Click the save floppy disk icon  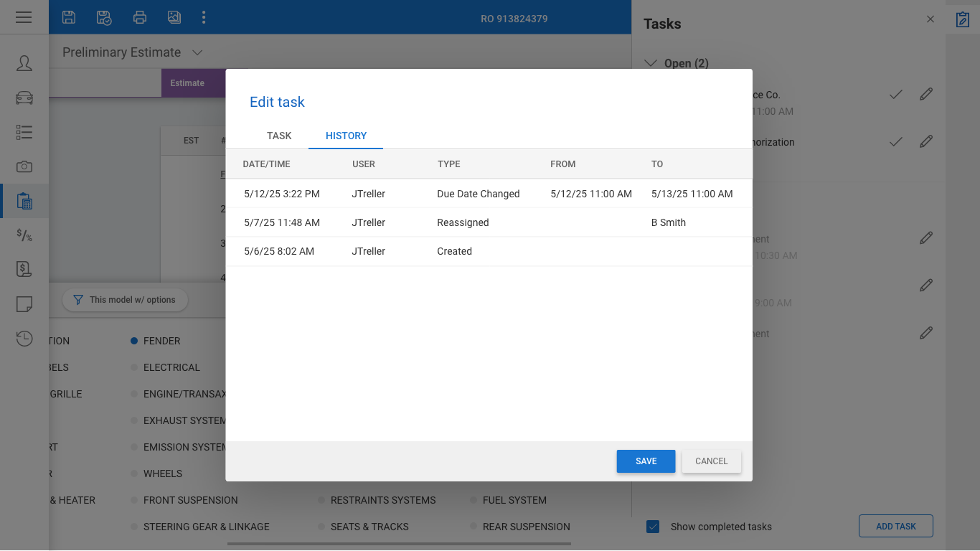tap(69, 17)
